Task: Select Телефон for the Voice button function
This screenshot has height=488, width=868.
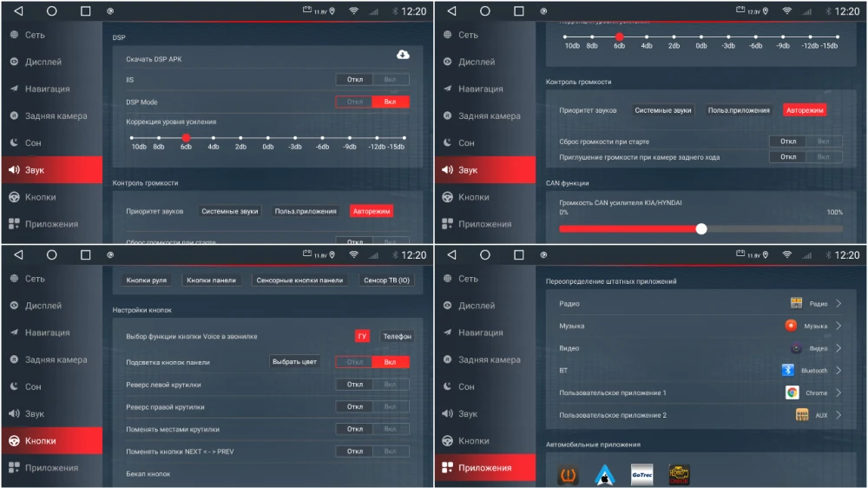Action: pyautogui.click(x=397, y=336)
